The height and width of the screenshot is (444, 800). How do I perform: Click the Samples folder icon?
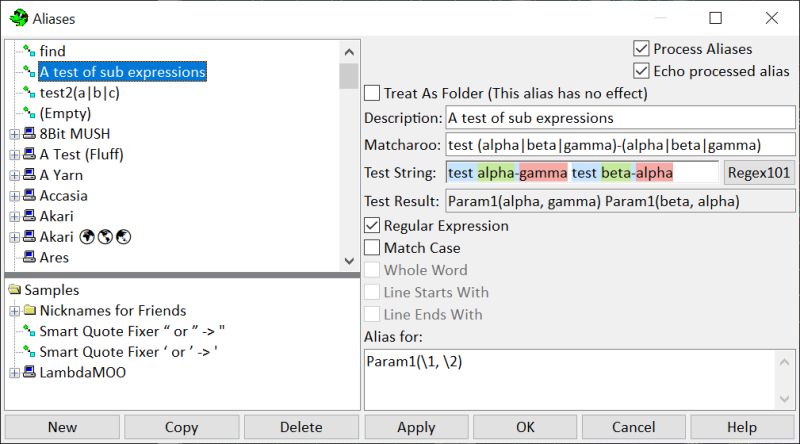(15, 289)
